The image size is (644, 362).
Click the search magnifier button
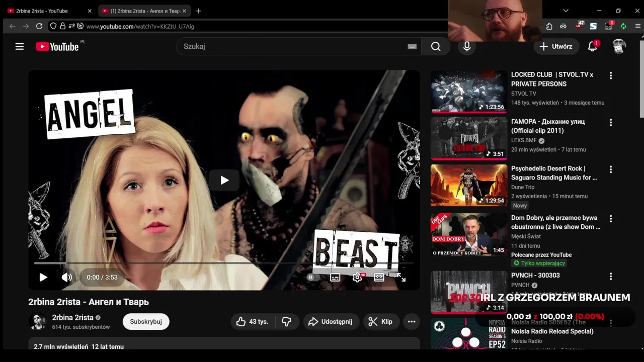(436, 46)
